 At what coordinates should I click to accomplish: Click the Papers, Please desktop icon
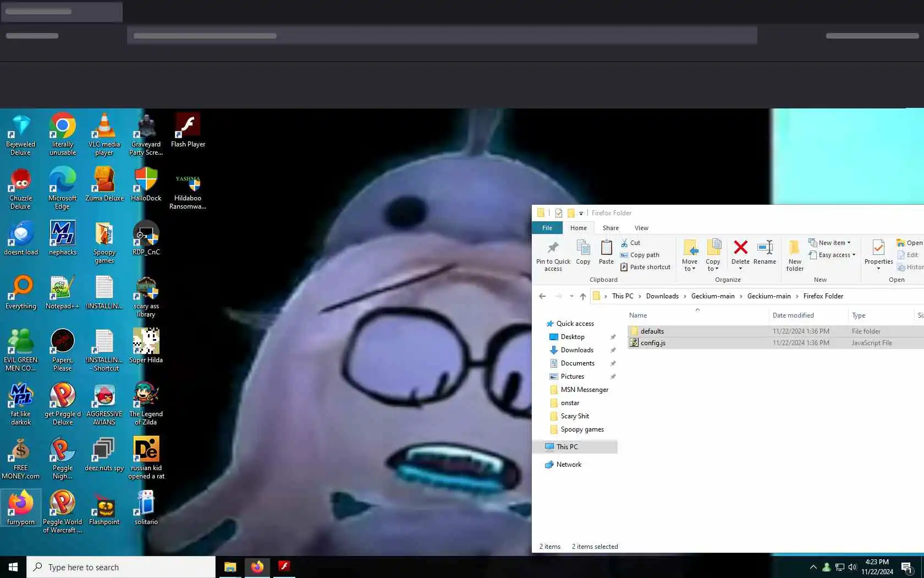63,351
